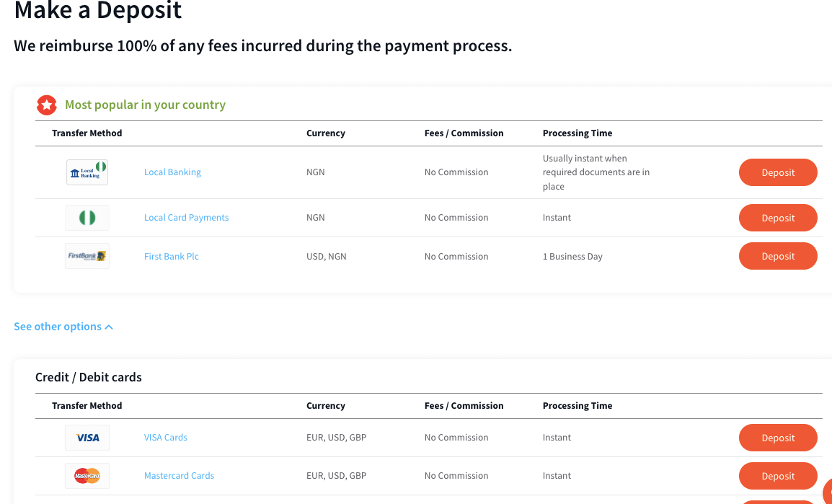Screen dimensions: 832x504
Task: Click Currency header in popular table
Action: [326, 133]
